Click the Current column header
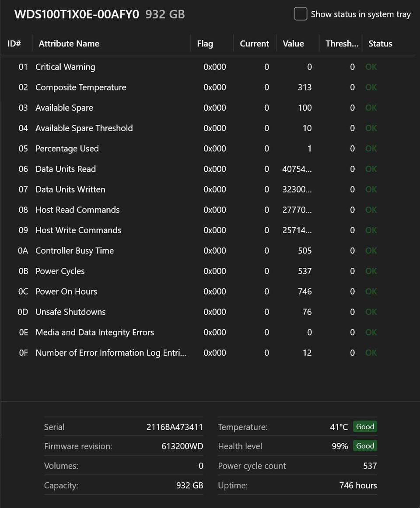The image size is (420, 508). (x=254, y=43)
